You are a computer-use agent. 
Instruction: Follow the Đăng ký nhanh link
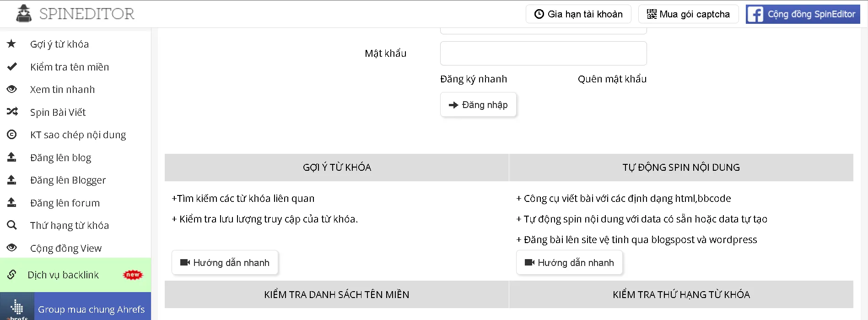(x=474, y=79)
